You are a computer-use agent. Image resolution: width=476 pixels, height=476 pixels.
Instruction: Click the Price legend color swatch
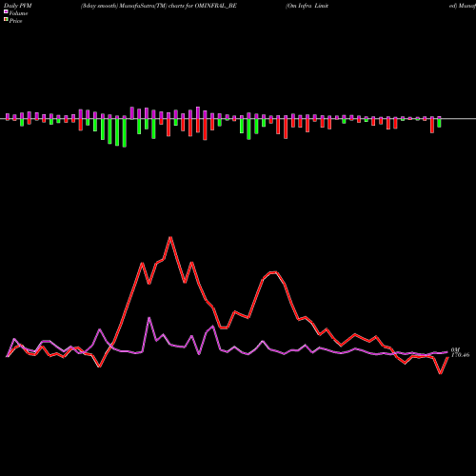point(6,20)
